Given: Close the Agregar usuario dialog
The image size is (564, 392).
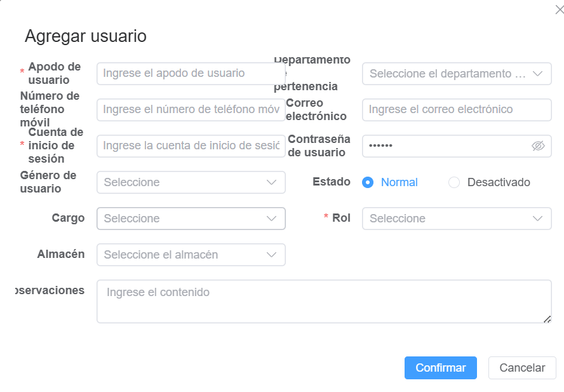Looking at the screenshot, I should 559,9.
